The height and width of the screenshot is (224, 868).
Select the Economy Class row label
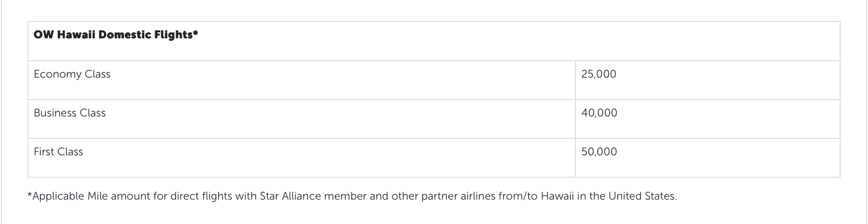72,74
